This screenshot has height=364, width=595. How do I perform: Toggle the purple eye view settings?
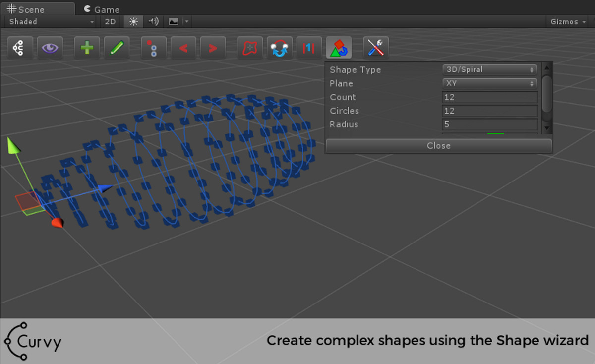click(x=50, y=48)
